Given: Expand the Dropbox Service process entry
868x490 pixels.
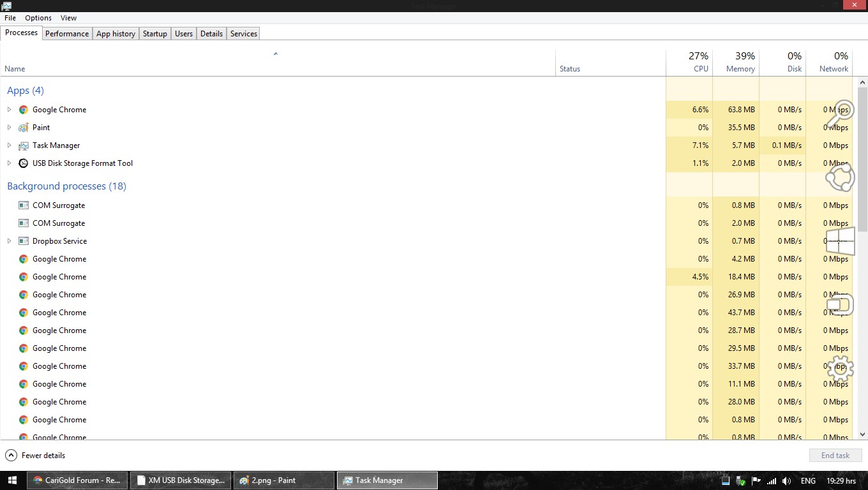Looking at the screenshot, I should click(x=9, y=241).
